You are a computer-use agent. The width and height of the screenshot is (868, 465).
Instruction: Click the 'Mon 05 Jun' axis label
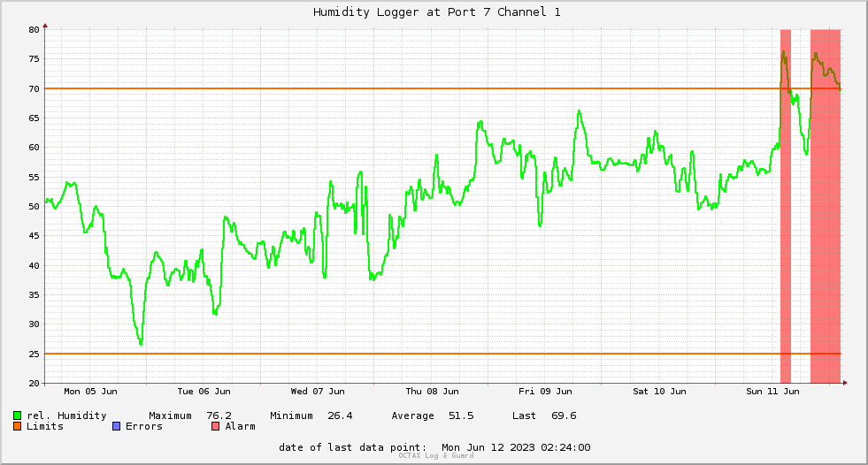[x=91, y=391]
